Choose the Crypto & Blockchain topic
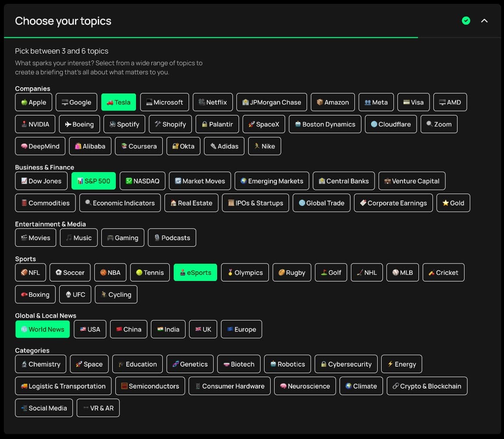 point(427,386)
